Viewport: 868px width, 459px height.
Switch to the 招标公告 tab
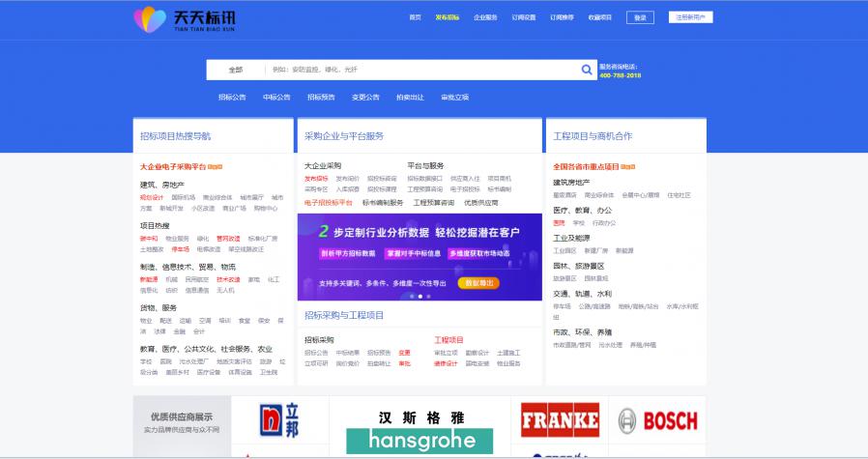point(232,97)
